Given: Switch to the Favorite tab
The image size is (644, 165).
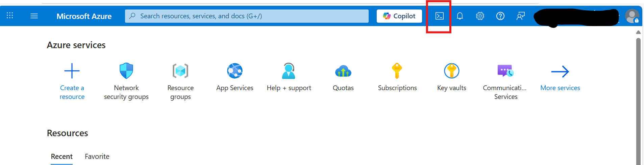Looking at the screenshot, I should (x=97, y=157).
